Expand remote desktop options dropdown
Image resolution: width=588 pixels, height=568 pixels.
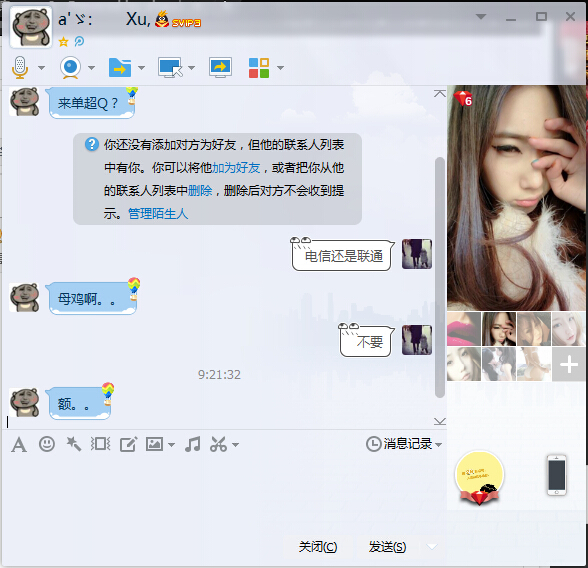tap(191, 68)
